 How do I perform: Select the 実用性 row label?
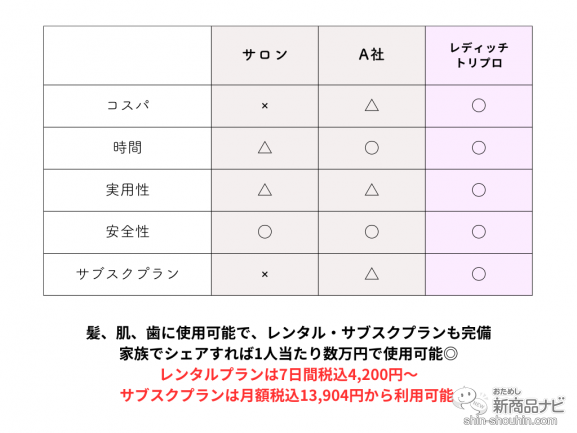pyautogui.click(x=128, y=190)
